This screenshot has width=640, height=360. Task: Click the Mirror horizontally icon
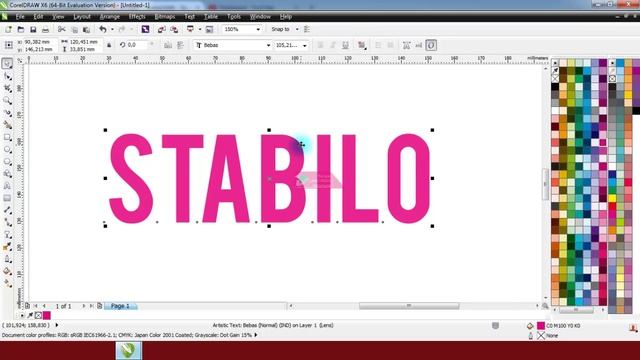[x=168, y=45]
